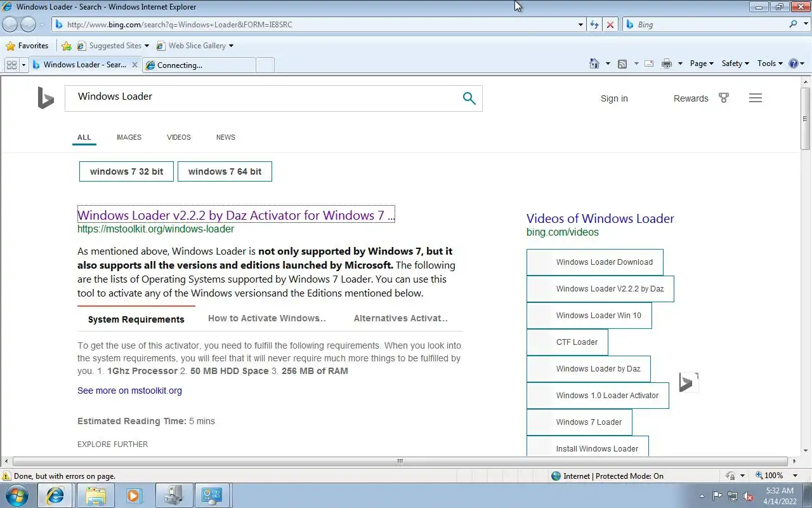The width and height of the screenshot is (812, 508).
Task: Open Videos of Windows Loader heading
Action: point(600,218)
